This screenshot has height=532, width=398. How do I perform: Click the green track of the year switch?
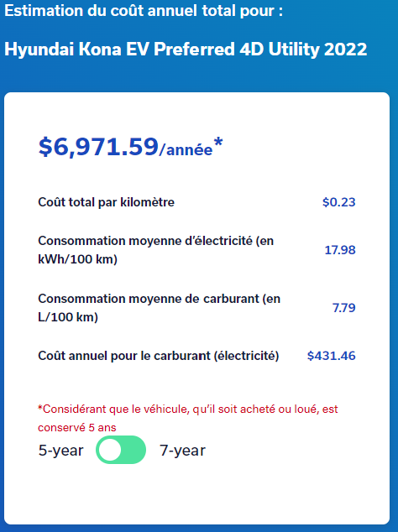pos(134,450)
